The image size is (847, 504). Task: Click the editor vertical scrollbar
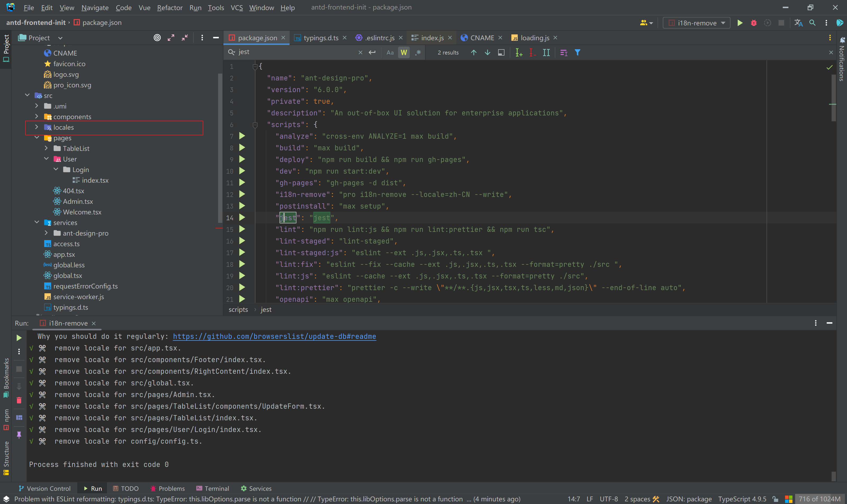click(834, 98)
